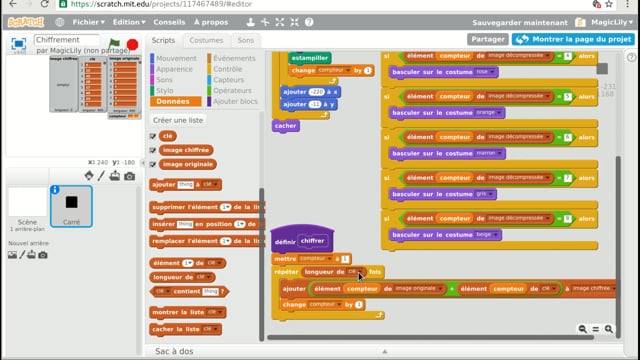The width and height of the screenshot is (640, 360).
Task: Select the Opérateurs block category color
Action: tap(209, 91)
